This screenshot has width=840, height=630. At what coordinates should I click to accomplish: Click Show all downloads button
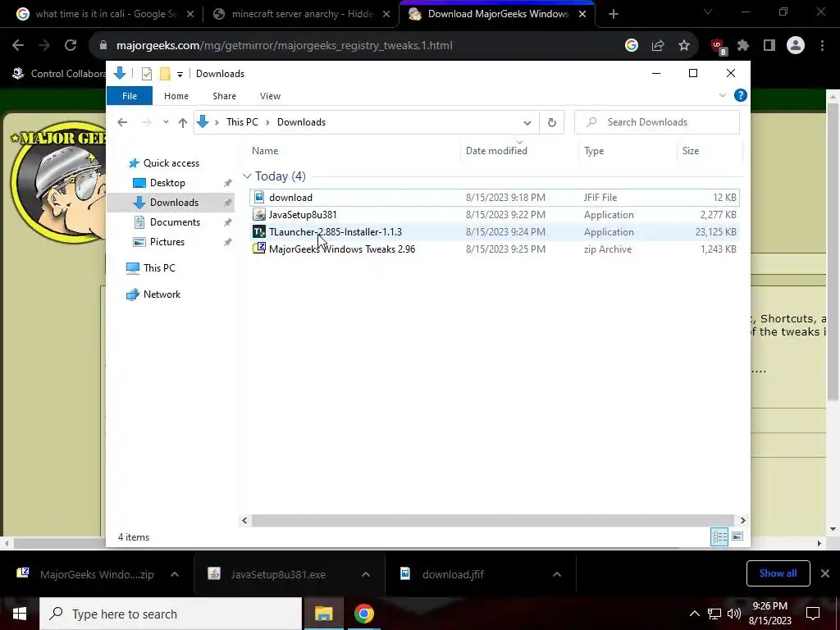tap(778, 573)
